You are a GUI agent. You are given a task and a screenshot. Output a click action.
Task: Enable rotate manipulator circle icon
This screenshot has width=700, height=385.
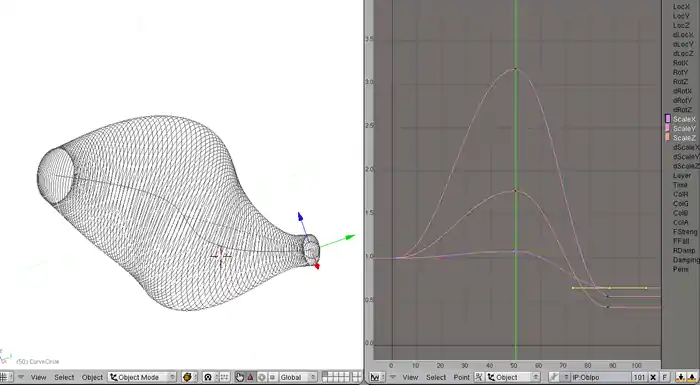click(x=262, y=377)
